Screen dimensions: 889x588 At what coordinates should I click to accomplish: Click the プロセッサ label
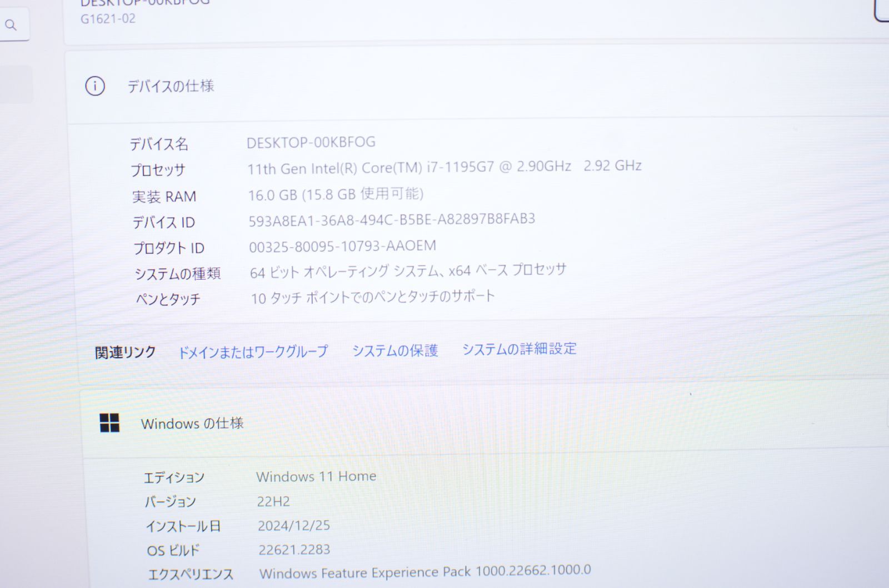pos(158,170)
